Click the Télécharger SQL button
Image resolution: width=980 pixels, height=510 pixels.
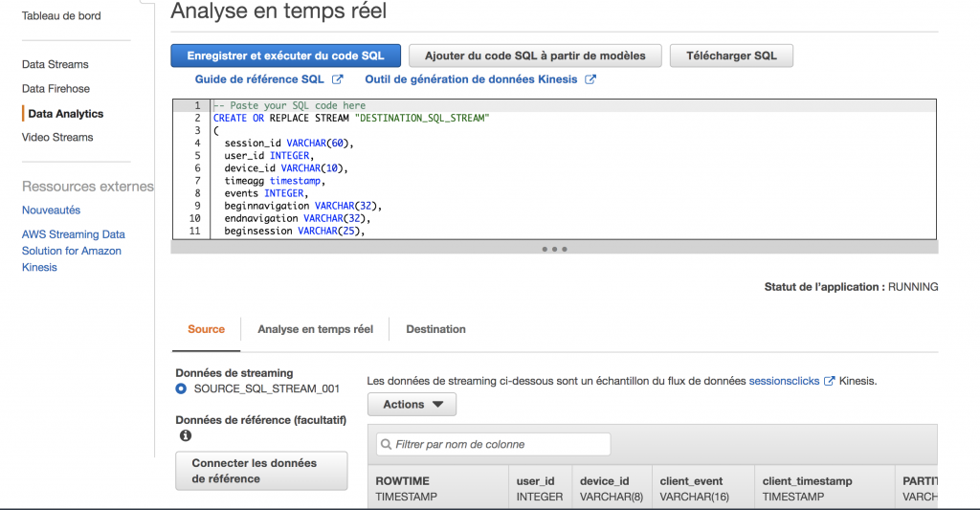731,55
